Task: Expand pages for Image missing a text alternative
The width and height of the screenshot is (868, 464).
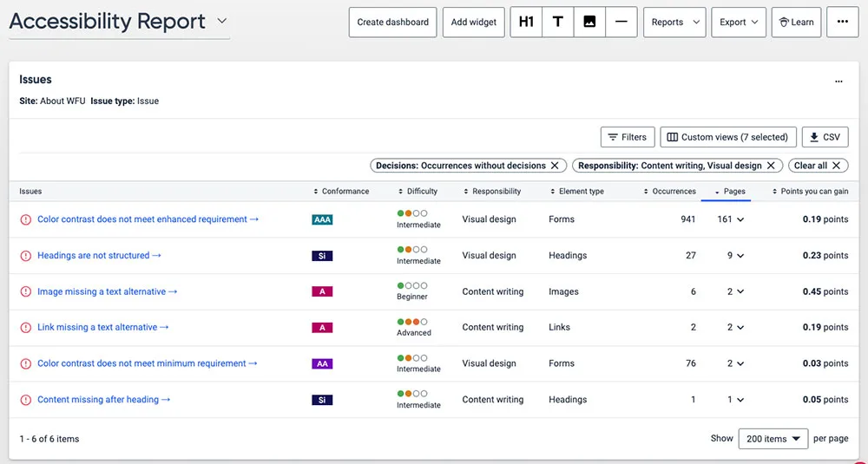Action: tap(740, 291)
